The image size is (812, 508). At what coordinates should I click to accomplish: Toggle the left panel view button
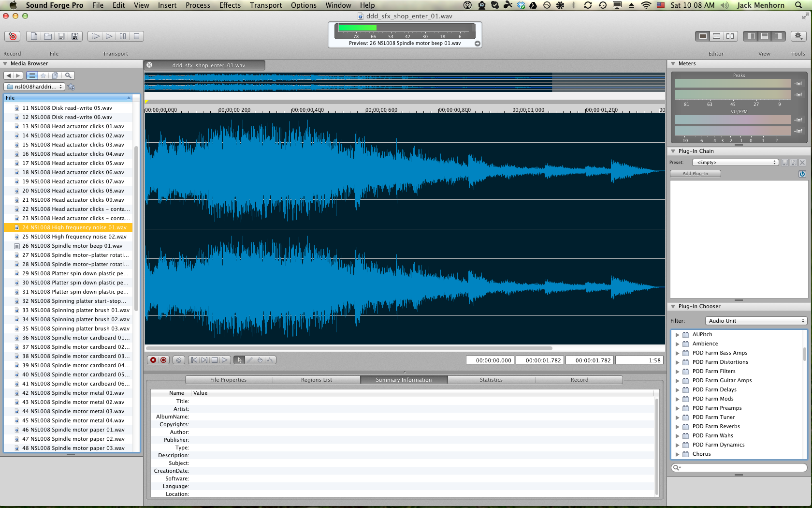click(x=751, y=36)
